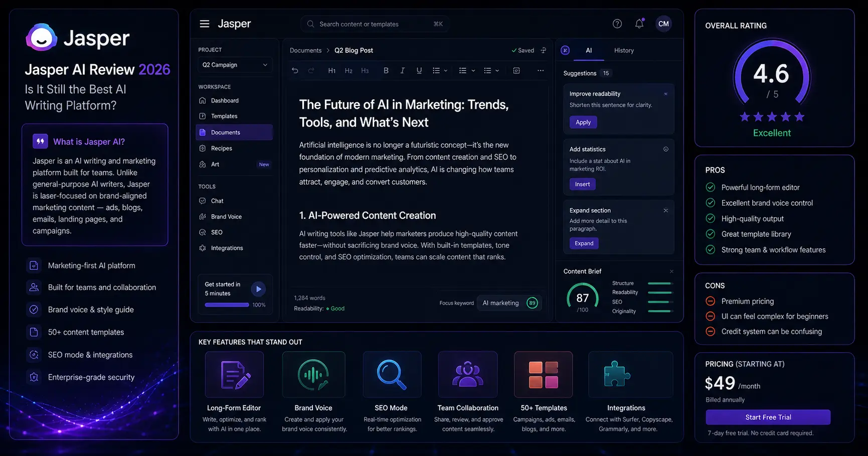Play the Get started in 5 minutes video
868x456 pixels.
click(258, 289)
